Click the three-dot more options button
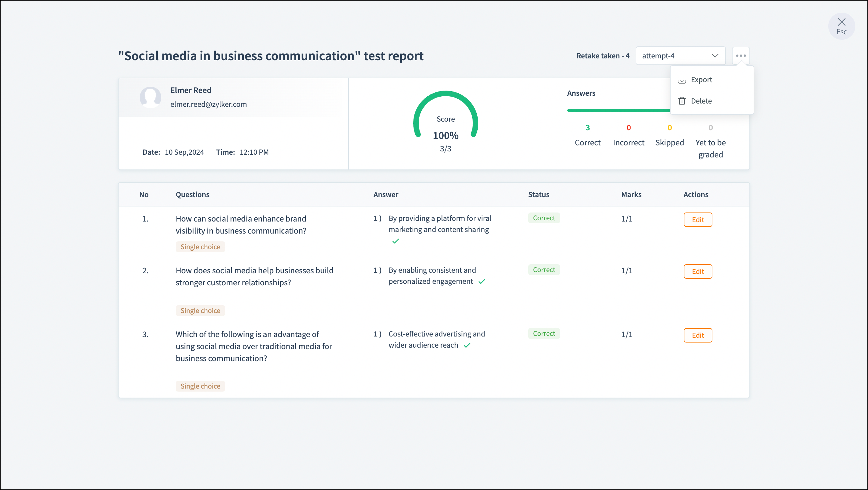 [x=740, y=56]
